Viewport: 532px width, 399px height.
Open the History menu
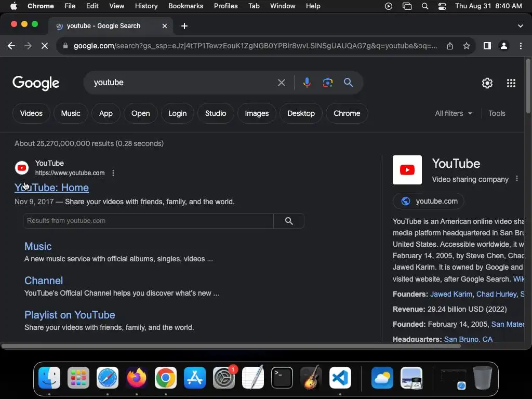click(x=146, y=6)
